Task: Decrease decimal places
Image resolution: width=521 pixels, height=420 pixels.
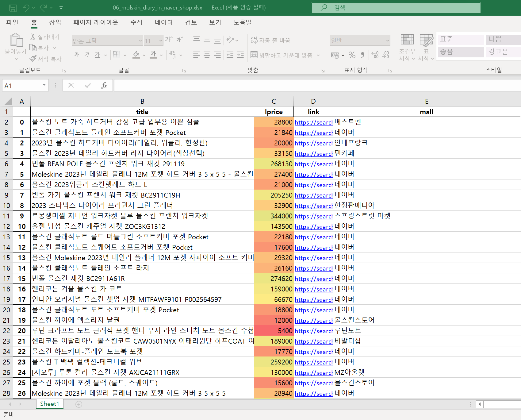Action: (x=385, y=55)
